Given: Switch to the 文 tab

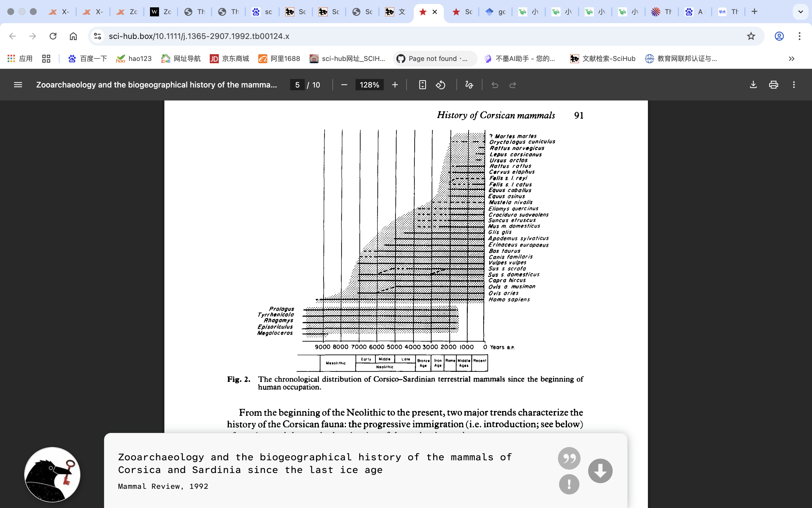Looking at the screenshot, I should 396,12.
